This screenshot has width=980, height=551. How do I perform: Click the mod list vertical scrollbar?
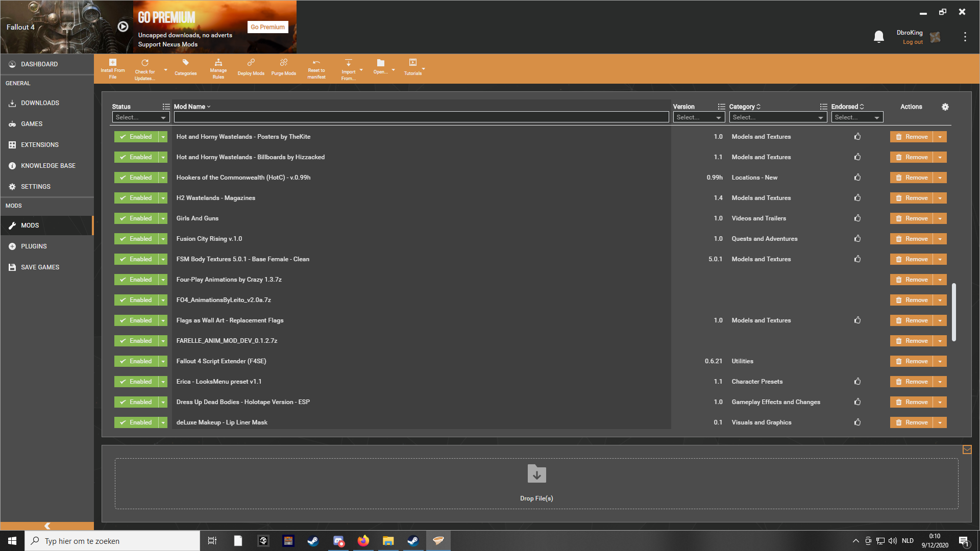click(954, 312)
